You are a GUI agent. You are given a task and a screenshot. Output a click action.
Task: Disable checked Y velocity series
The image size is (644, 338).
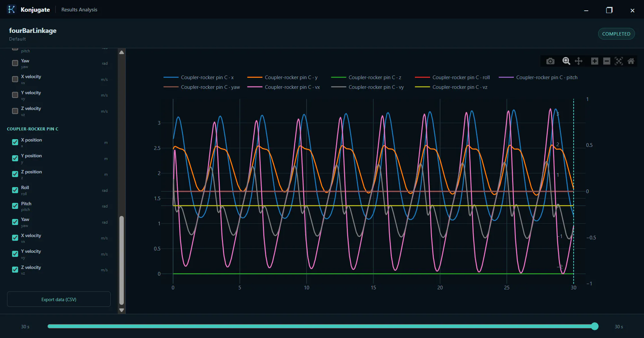point(15,254)
